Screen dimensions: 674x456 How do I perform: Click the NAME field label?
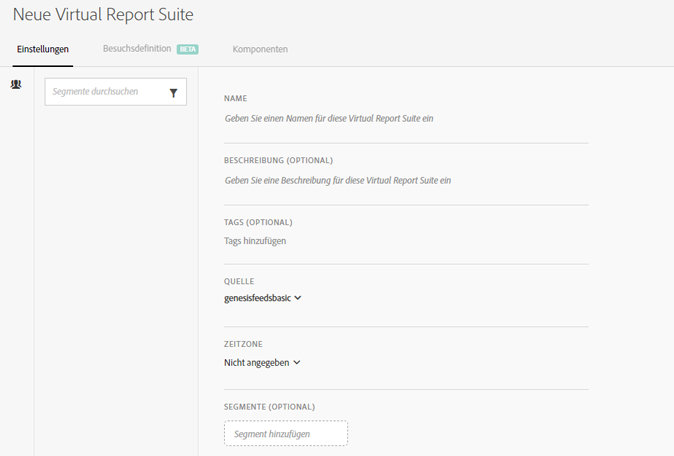(236, 98)
